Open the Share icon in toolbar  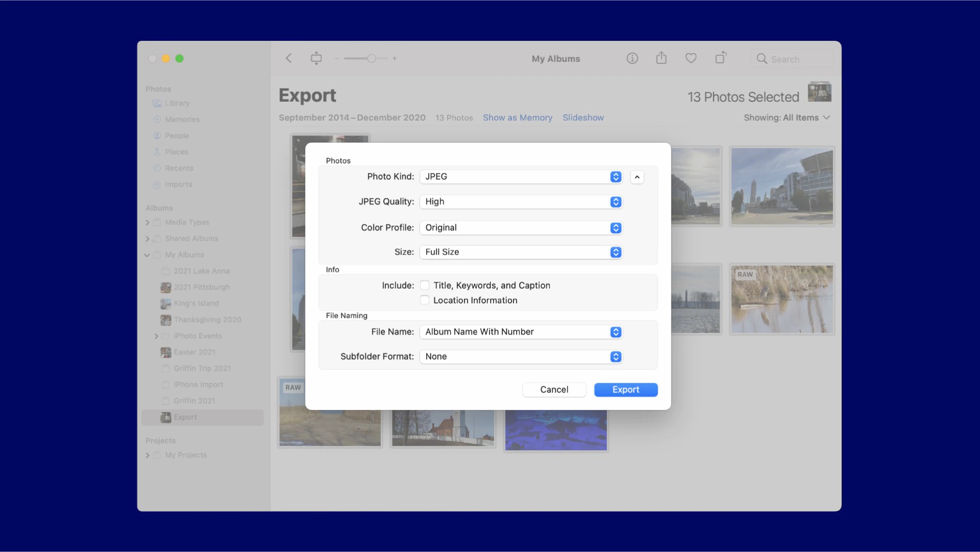coord(661,58)
